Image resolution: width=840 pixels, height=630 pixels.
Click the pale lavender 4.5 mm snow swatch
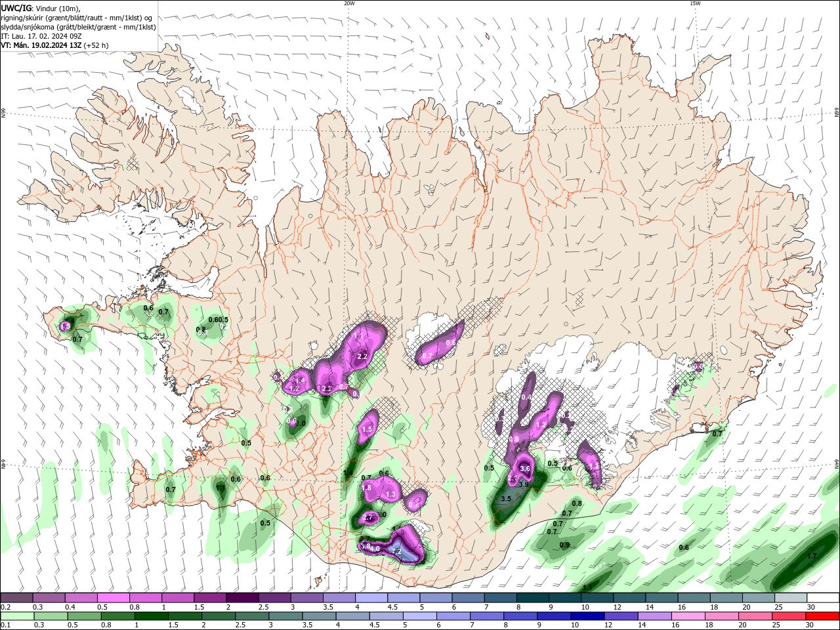click(404, 598)
